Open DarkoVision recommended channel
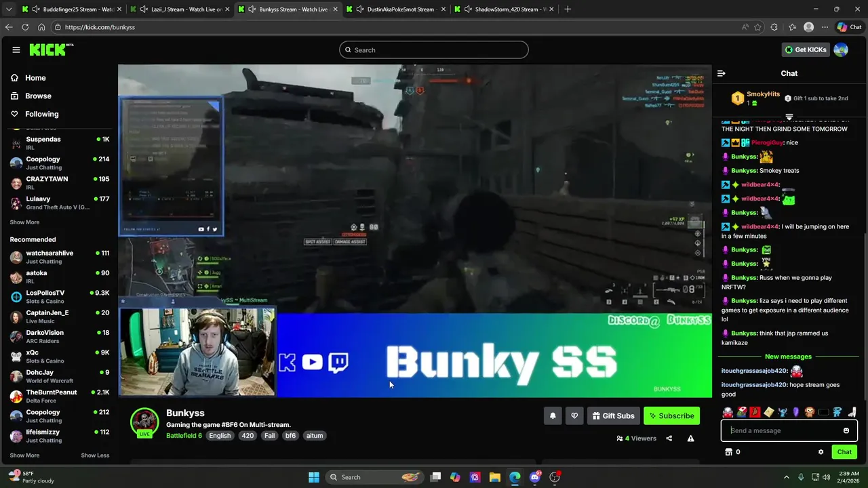The height and width of the screenshot is (488, 868). (x=59, y=336)
